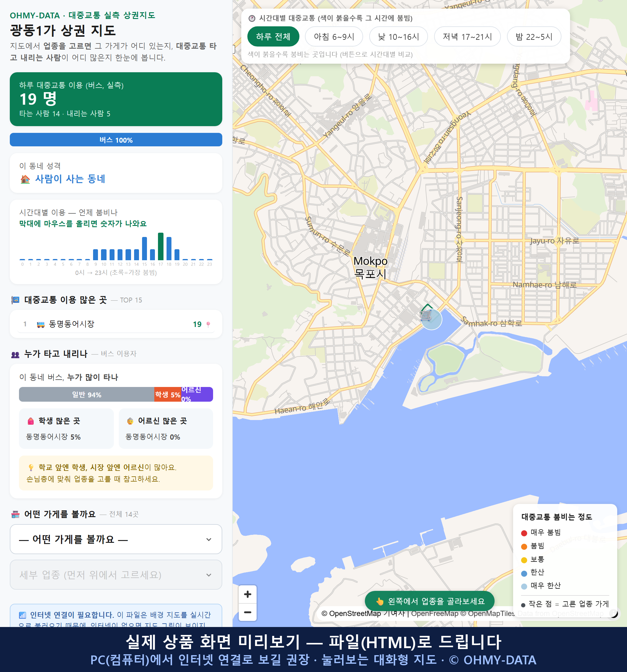
Task: Click the 12시 bar in hourly chart
Action: tap(120, 254)
